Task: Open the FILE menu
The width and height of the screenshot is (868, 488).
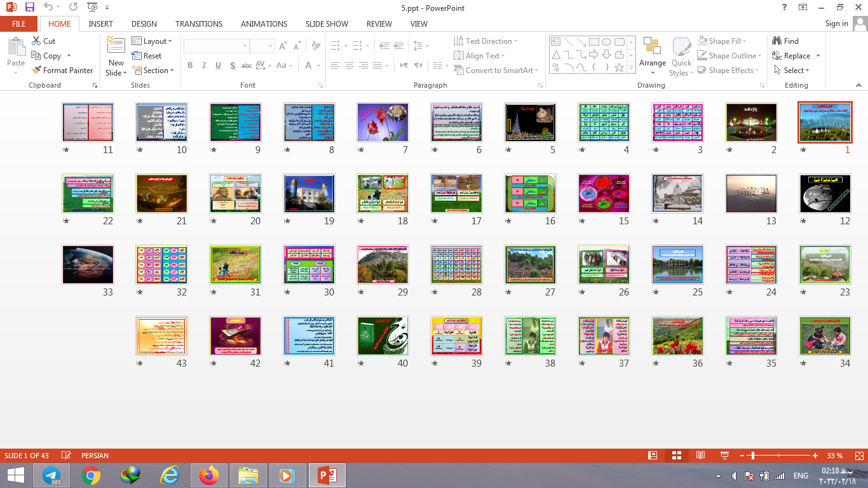Action: point(18,24)
